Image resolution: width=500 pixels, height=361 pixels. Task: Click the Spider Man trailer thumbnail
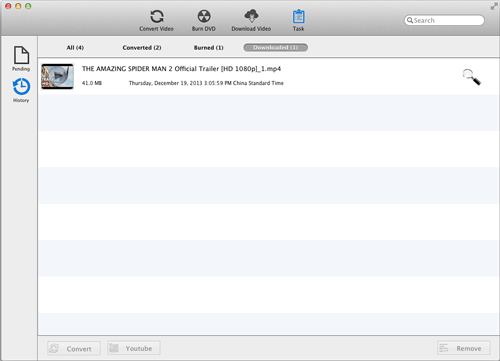[57, 76]
